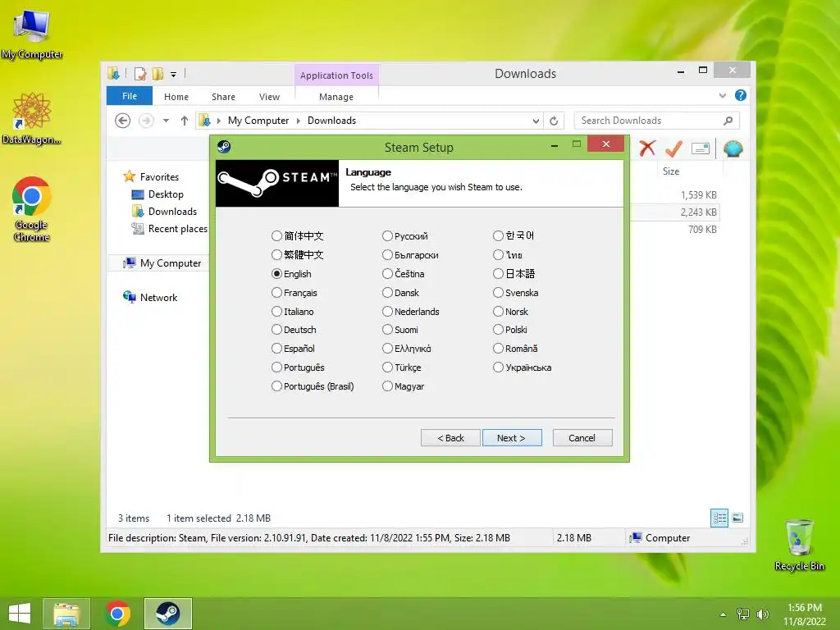
Task: Open Explorer help question mark
Action: coord(741,95)
